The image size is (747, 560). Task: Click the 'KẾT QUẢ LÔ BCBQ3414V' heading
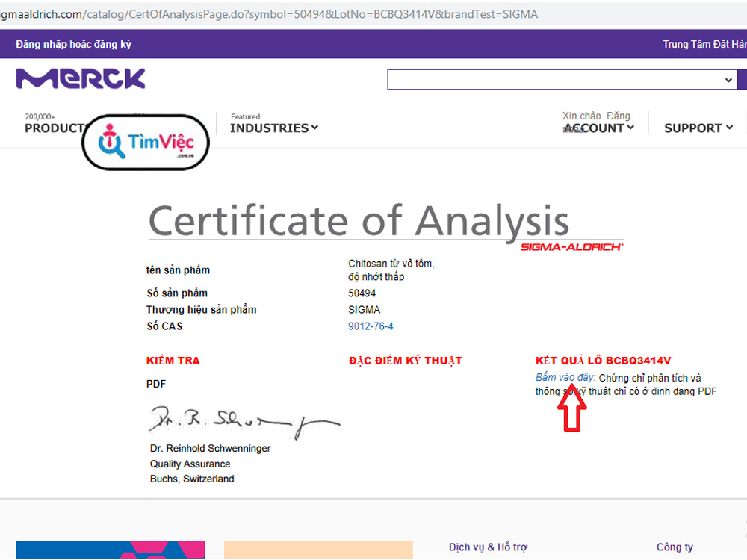(603, 361)
